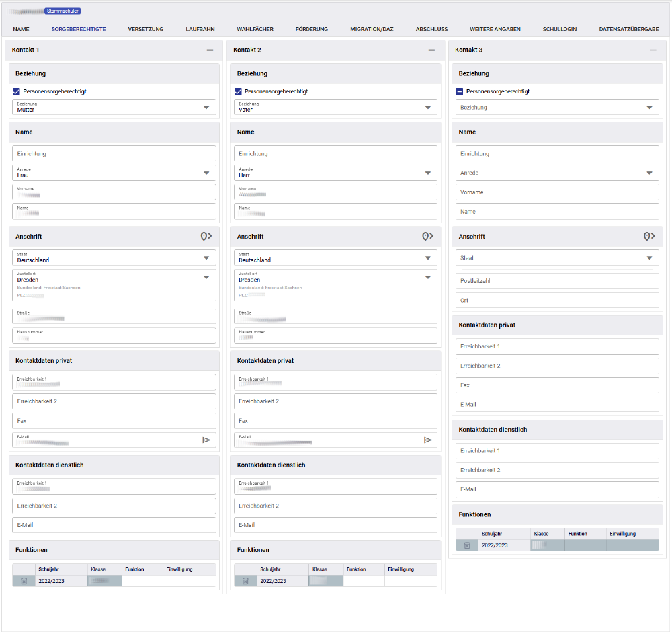This screenshot has height=634, width=672.
Task: Switch to the Versetzung tab
Action: click(145, 29)
